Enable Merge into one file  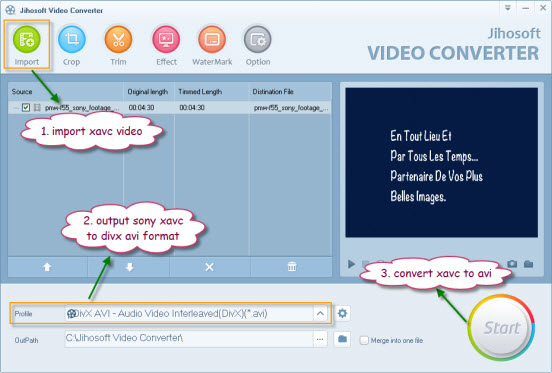tap(364, 340)
